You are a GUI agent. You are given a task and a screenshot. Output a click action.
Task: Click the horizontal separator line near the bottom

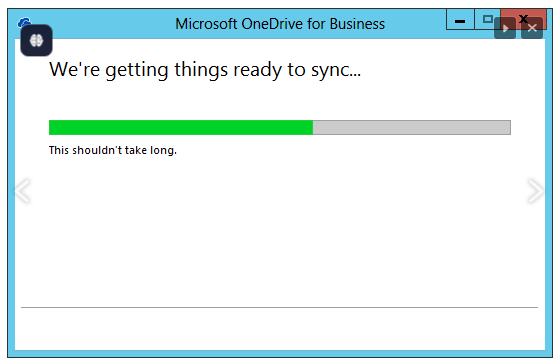(279, 307)
